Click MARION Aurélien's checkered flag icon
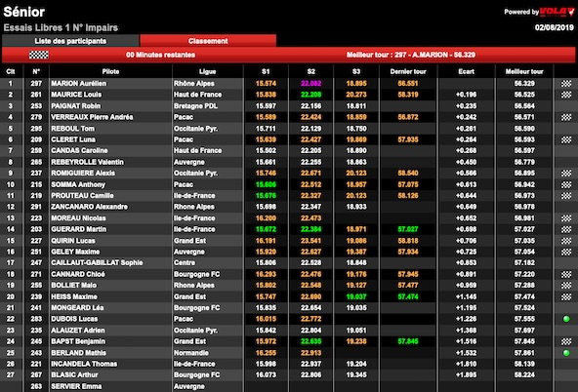This screenshot has width=578, height=392. click(x=566, y=84)
